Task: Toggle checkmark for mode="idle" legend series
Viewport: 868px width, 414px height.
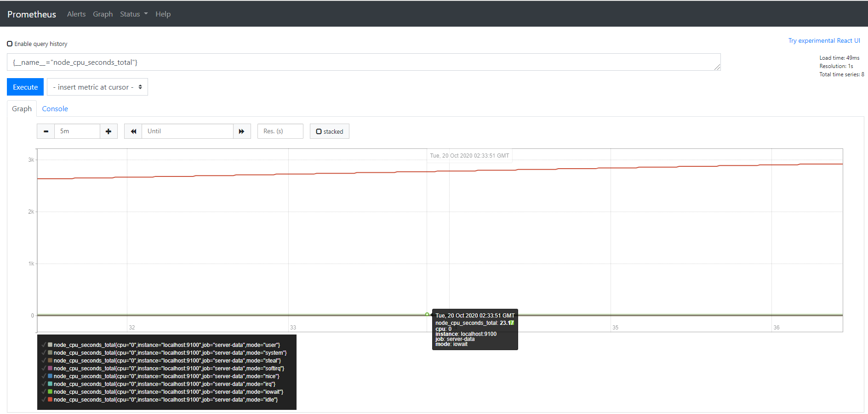Action: 44,400
